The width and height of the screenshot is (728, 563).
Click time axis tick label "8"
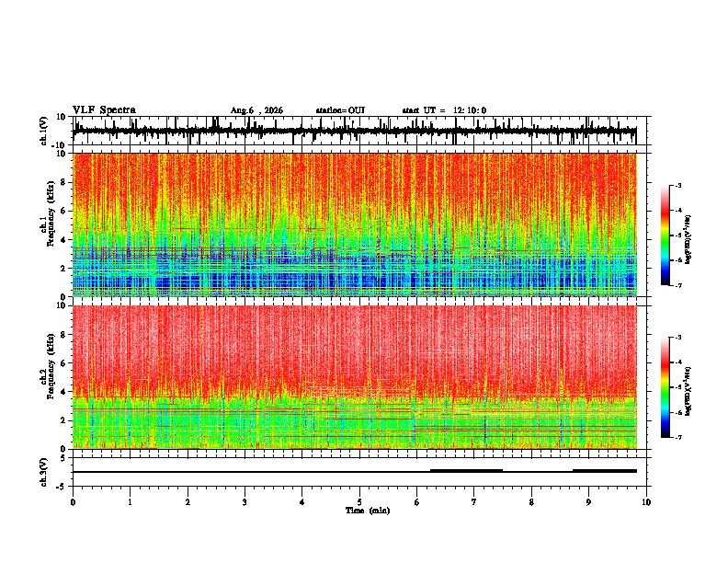pos(531,502)
